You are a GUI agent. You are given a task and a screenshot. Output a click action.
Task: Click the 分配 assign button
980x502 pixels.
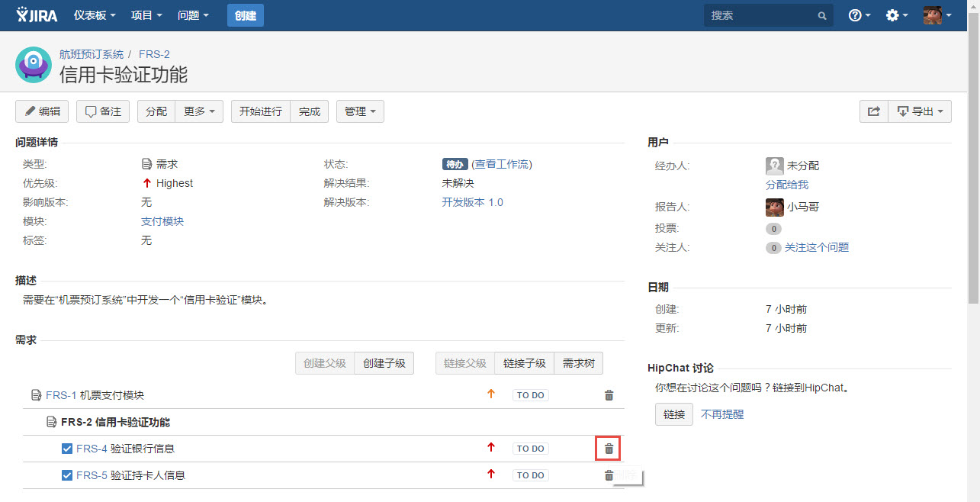coord(156,111)
